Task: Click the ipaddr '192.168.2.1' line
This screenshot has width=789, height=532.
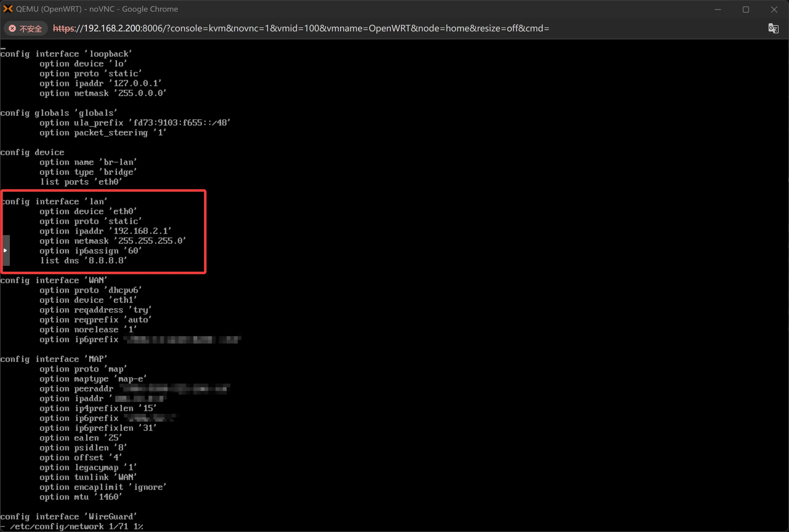Action: [105, 231]
